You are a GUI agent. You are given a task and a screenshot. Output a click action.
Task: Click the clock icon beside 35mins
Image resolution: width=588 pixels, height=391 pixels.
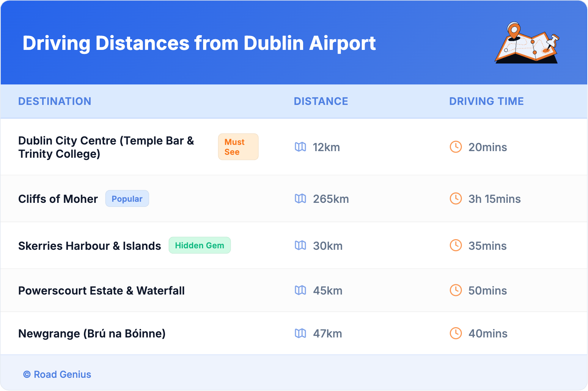[456, 245]
